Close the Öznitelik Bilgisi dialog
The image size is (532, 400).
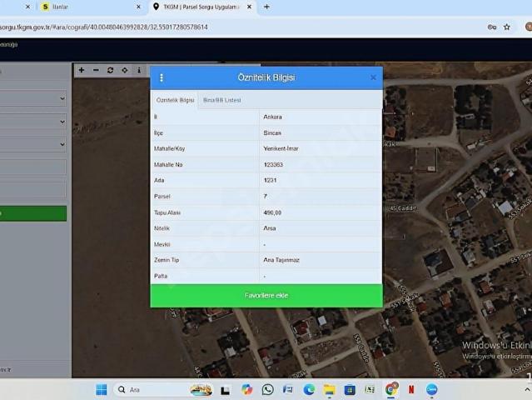point(373,77)
